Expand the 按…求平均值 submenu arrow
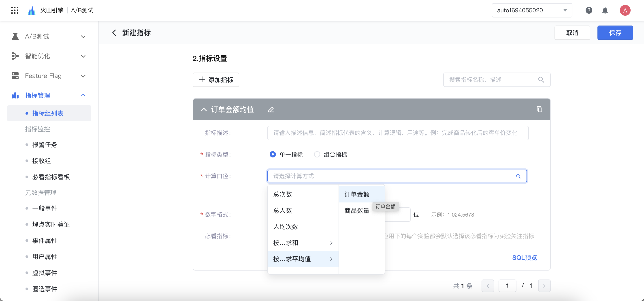 point(331,259)
